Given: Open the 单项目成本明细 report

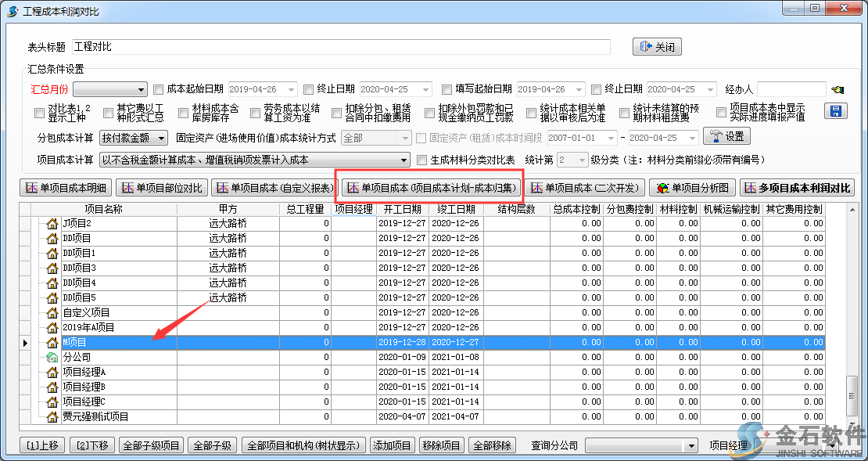Looking at the screenshot, I should coord(66,188).
